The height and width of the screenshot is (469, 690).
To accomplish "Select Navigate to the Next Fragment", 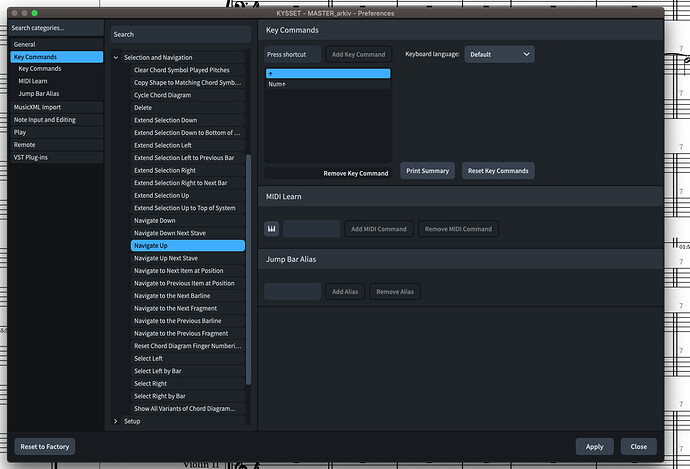I will point(188,308).
